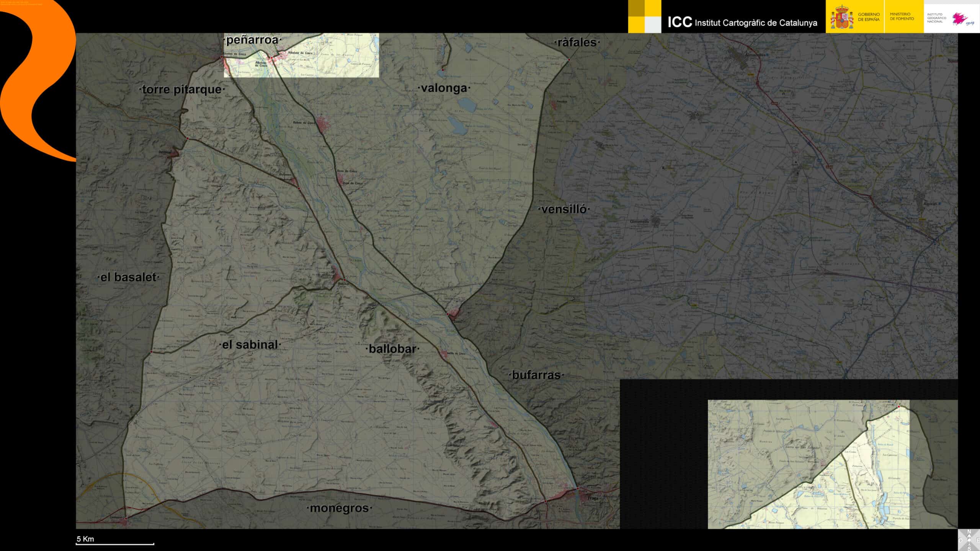
Task: Click the E direction on the compass
Action: (978, 540)
